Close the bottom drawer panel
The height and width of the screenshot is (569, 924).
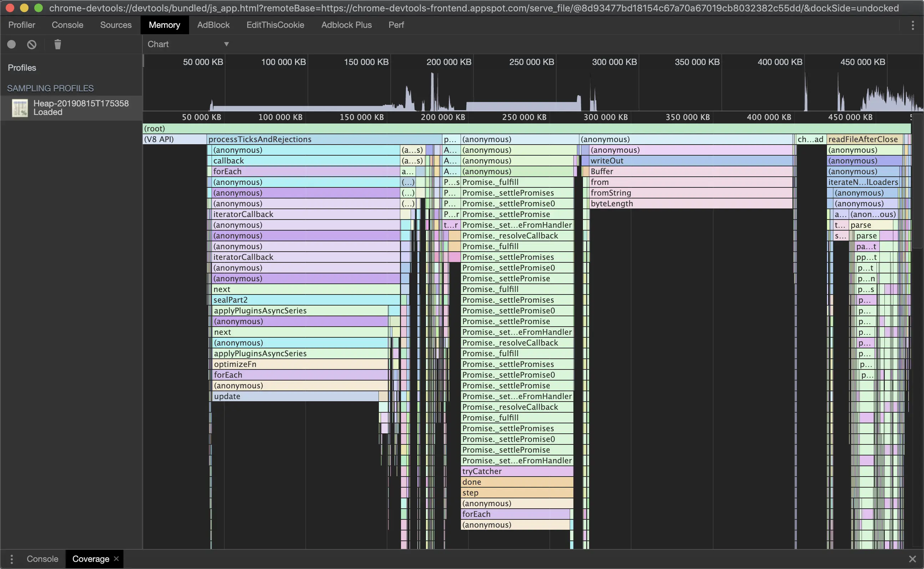pyautogui.click(x=912, y=559)
